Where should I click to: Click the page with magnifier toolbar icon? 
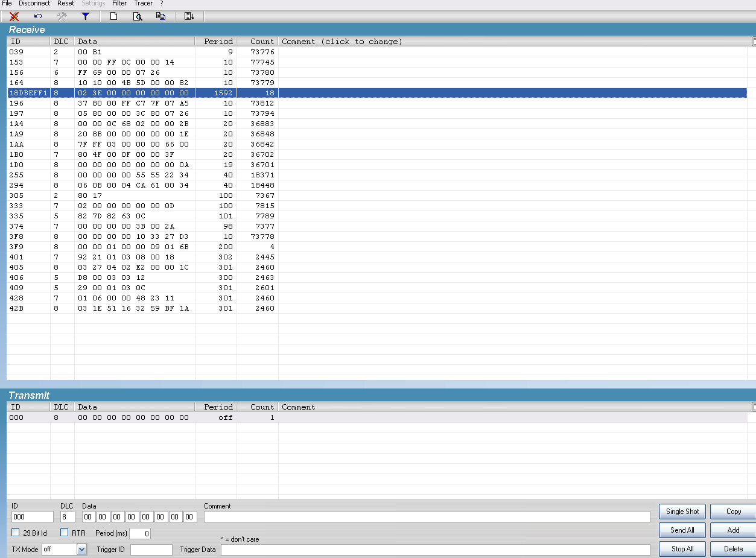tap(138, 16)
